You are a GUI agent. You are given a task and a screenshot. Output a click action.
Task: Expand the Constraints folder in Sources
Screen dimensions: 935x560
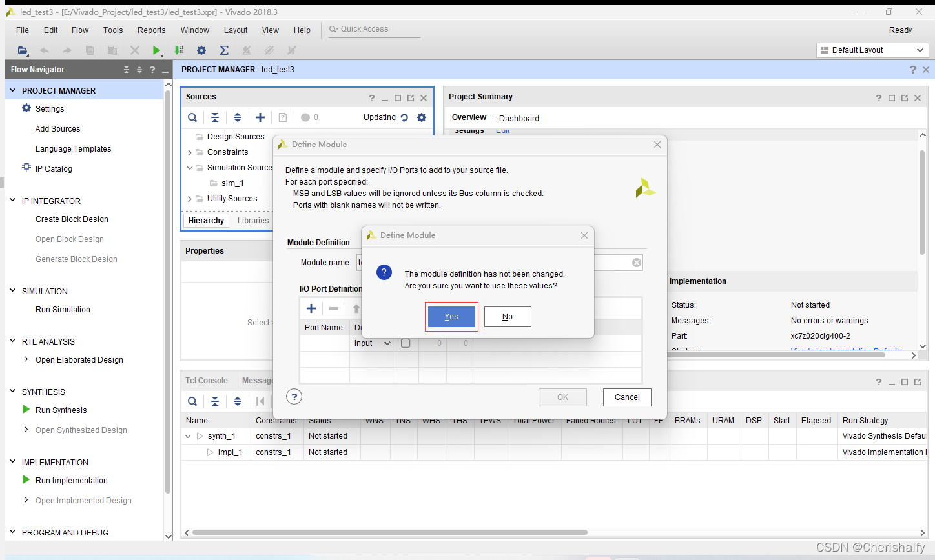pos(190,153)
